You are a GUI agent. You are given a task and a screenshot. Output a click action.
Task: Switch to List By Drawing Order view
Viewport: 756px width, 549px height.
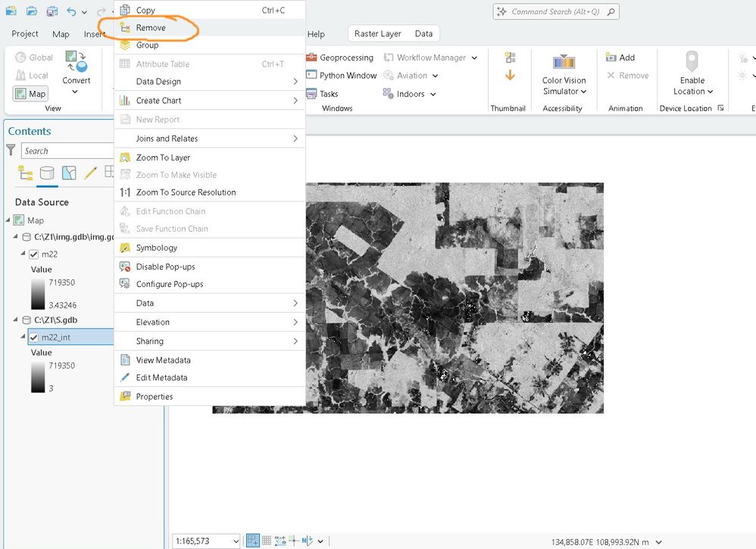(25, 173)
